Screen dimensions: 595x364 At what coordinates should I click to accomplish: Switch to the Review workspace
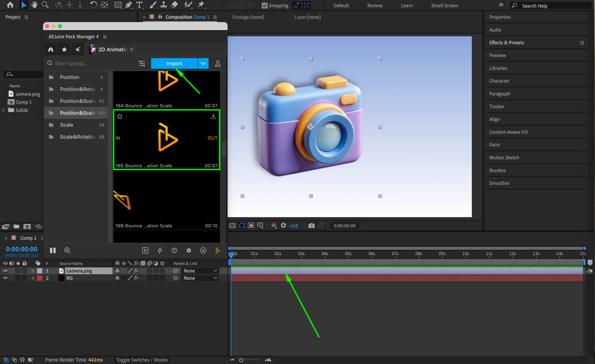click(x=374, y=5)
